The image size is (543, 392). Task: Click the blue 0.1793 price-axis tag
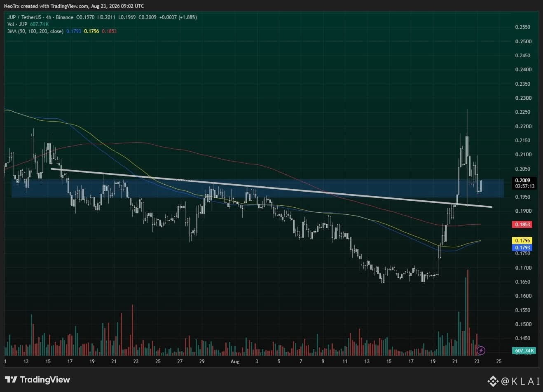(x=522, y=247)
